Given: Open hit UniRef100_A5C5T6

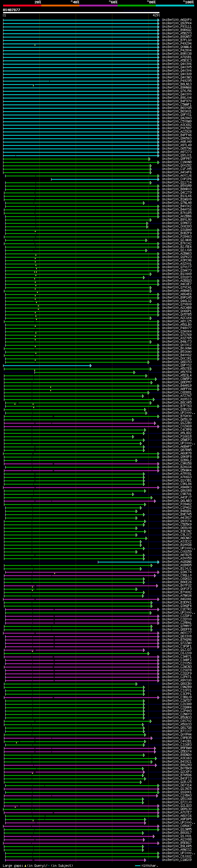Looking at the screenshot, I should tap(177, 372).
